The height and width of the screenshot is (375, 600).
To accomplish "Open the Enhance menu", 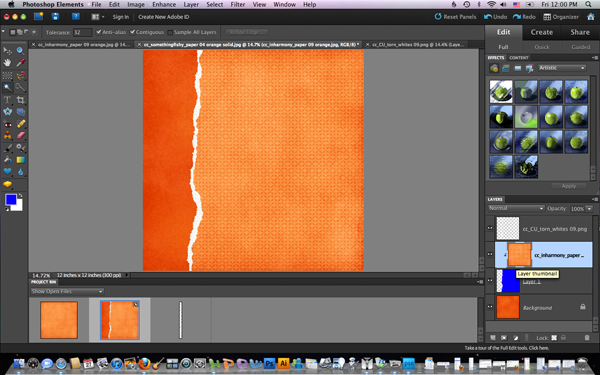I will (164, 5).
